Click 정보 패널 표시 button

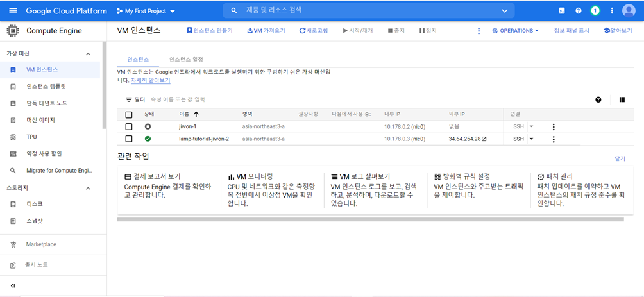click(572, 31)
